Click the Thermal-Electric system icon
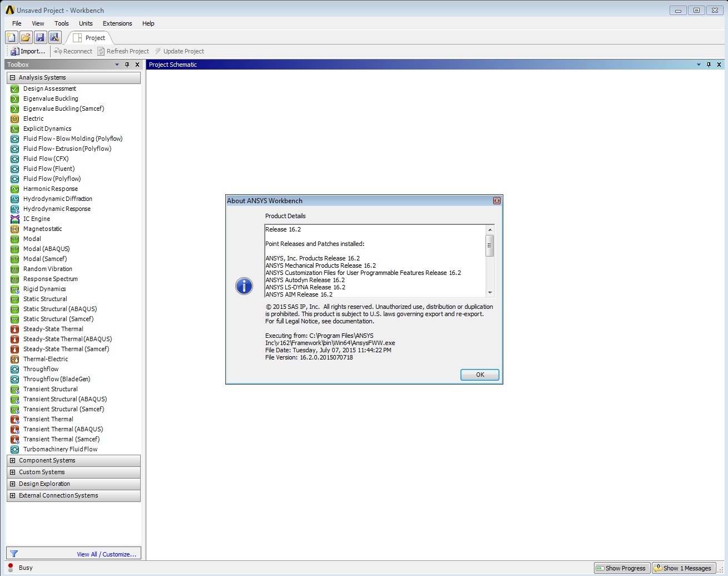Viewport: 728px width, 576px height. [x=15, y=359]
